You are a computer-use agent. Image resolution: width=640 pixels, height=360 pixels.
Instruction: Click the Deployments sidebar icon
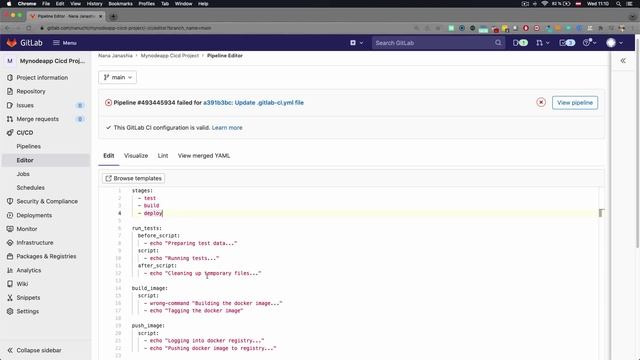(10, 215)
